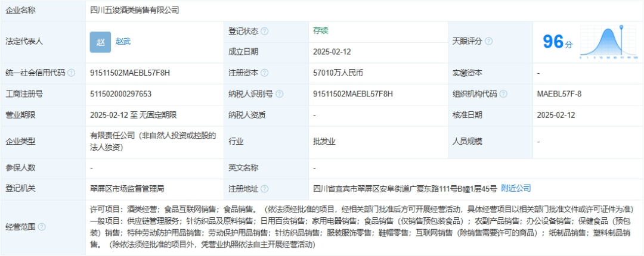This screenshot has width=644, height=256.
Task: Click the score distribution chart thumbnail
Action: tap(609, 42)
